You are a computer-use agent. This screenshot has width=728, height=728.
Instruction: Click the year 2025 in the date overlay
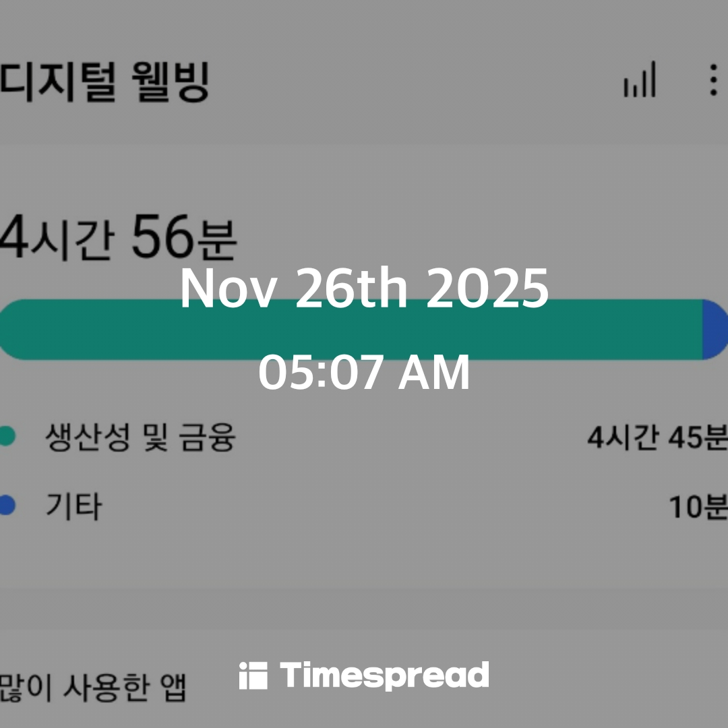pyautogui.click(x=487, y=290)
